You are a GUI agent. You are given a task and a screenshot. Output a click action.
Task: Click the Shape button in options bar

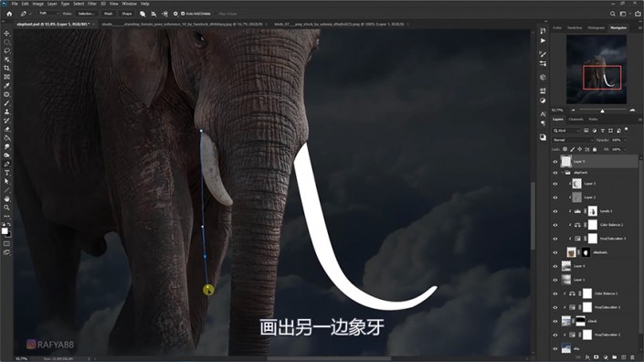(x=126, y=14)
